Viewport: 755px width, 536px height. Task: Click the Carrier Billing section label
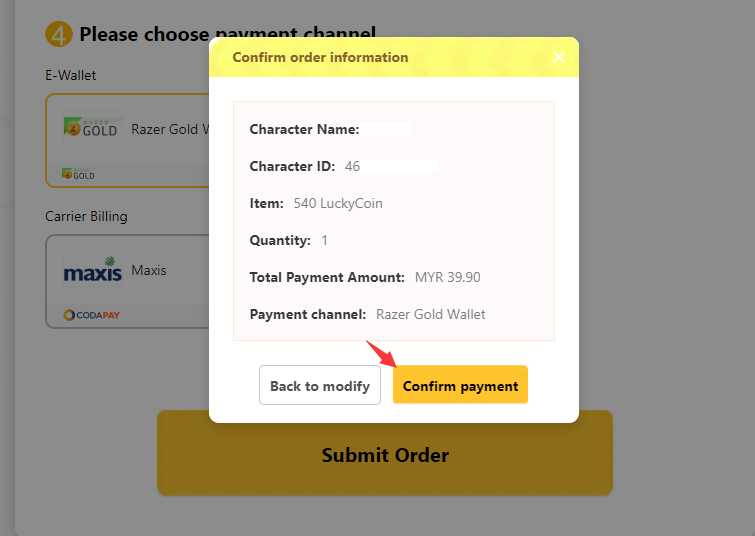point(86,216)
